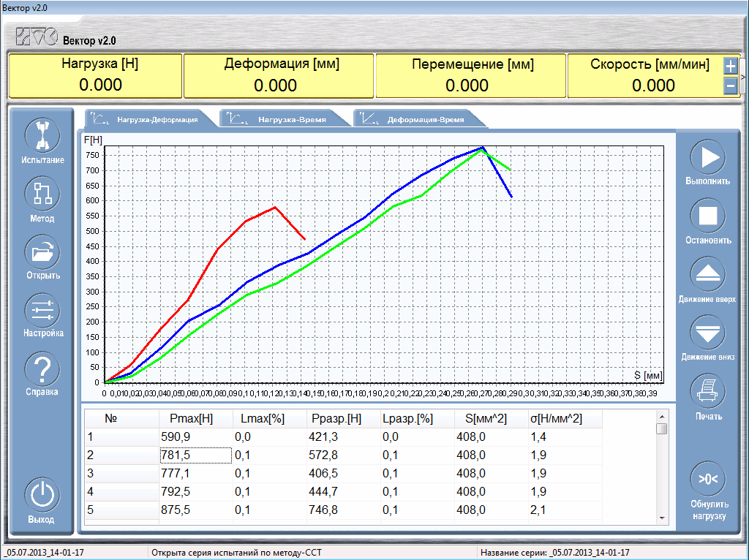The width and height of the screenshot is (749, 560).
Task: Click the cell with value 746,8
Action: 344,510
